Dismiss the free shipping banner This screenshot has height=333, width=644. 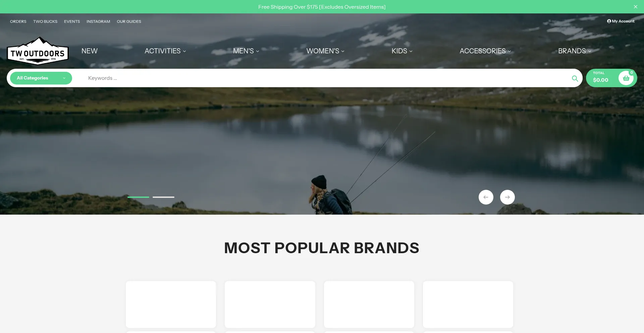point(635,7)
